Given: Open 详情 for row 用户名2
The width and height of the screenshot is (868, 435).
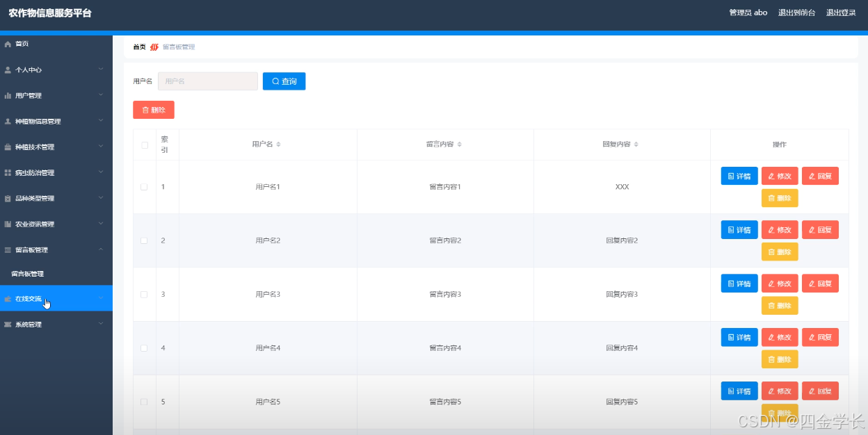Looking at the screenshot, I should [739, 229].
